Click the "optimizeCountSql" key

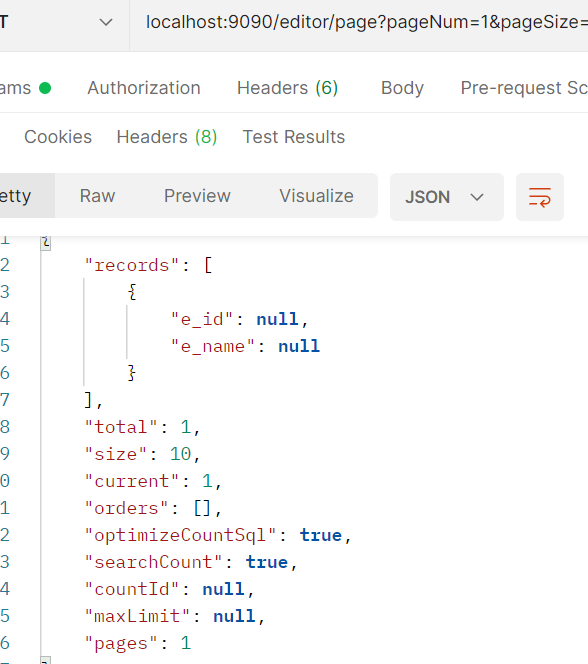pos(180,535)
